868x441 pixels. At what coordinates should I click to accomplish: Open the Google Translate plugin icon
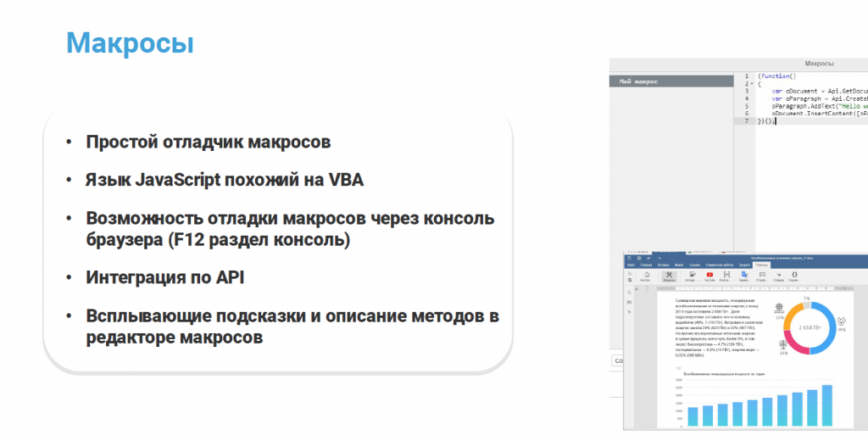click(744, 275)
